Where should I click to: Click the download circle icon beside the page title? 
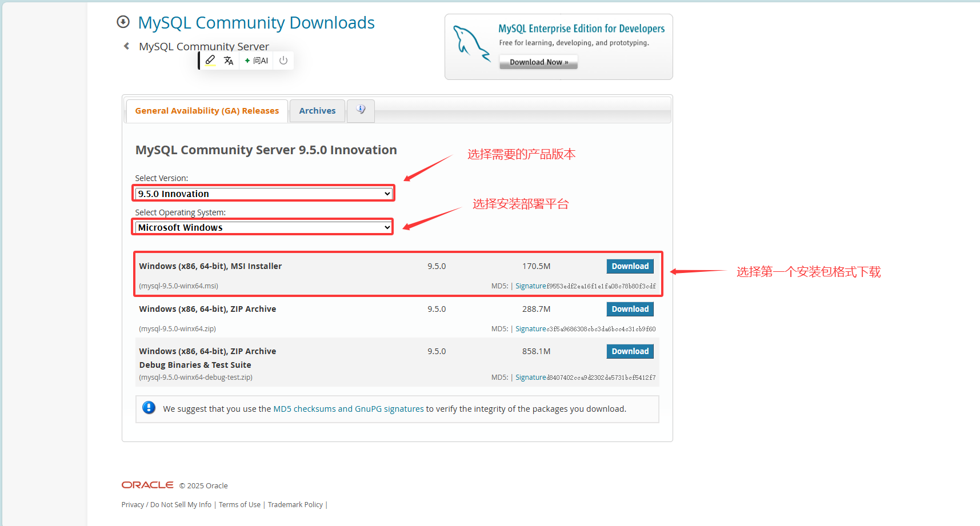123,22
